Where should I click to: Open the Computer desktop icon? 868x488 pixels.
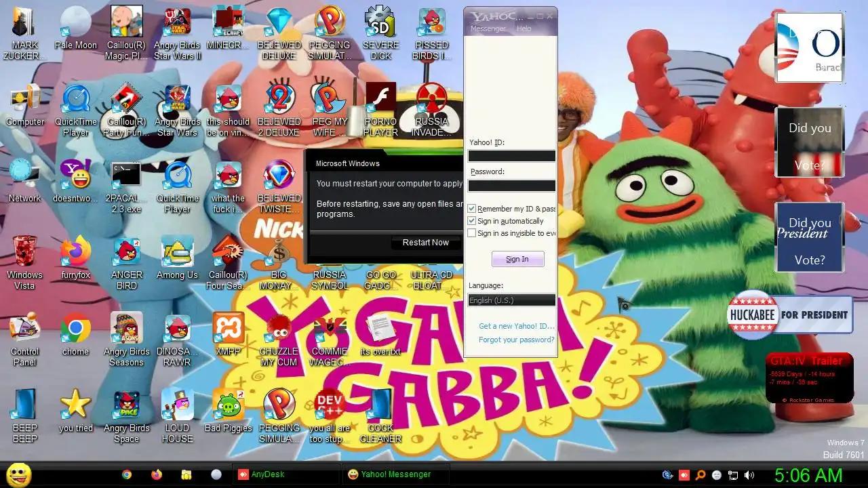pyautogui.click(x=25, y=106)
